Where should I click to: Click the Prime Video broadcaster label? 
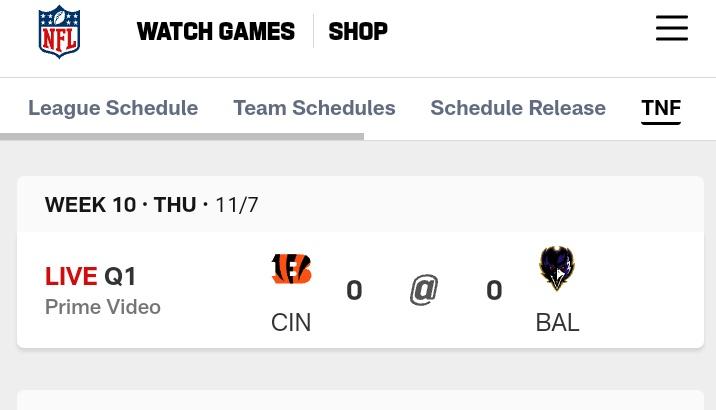pos(103,307)
